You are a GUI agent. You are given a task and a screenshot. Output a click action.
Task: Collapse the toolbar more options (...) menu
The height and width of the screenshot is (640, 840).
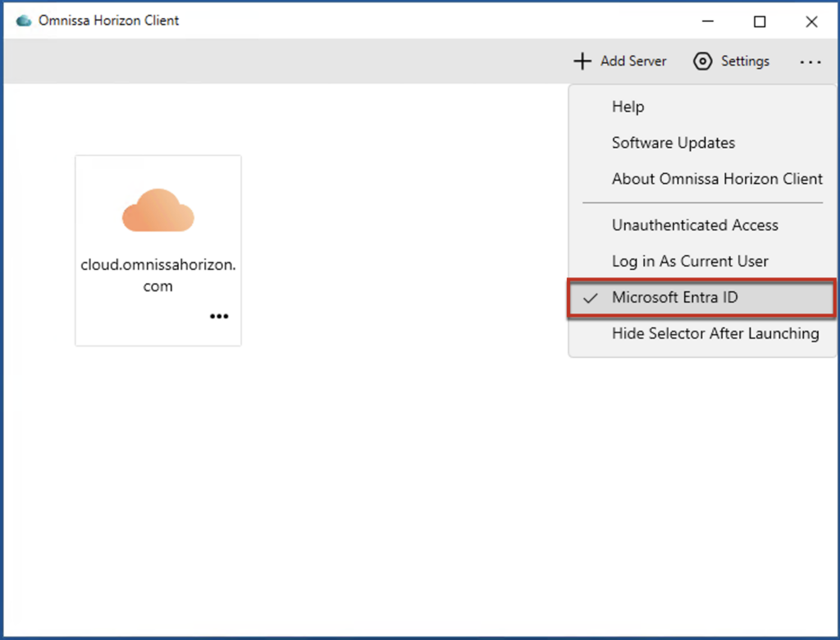(810, 62)
